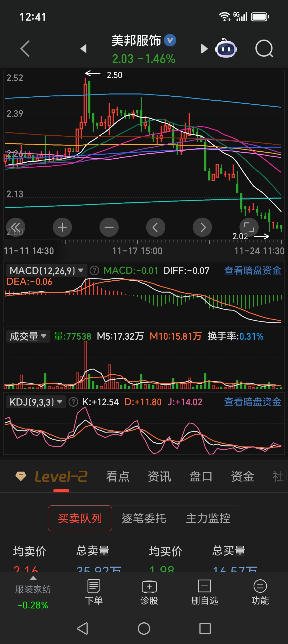Tap 均卖价 column header

[x=30, y=551]
